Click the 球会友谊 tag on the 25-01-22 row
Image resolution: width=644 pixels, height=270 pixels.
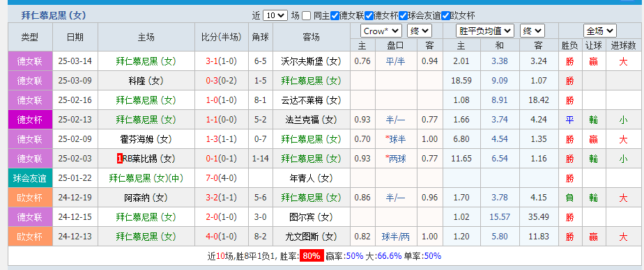coord(30,178)
